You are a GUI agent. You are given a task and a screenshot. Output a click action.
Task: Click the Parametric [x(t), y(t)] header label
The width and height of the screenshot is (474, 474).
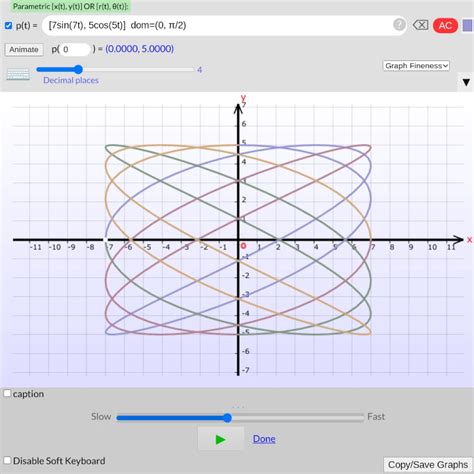click(x=70, y=6)
